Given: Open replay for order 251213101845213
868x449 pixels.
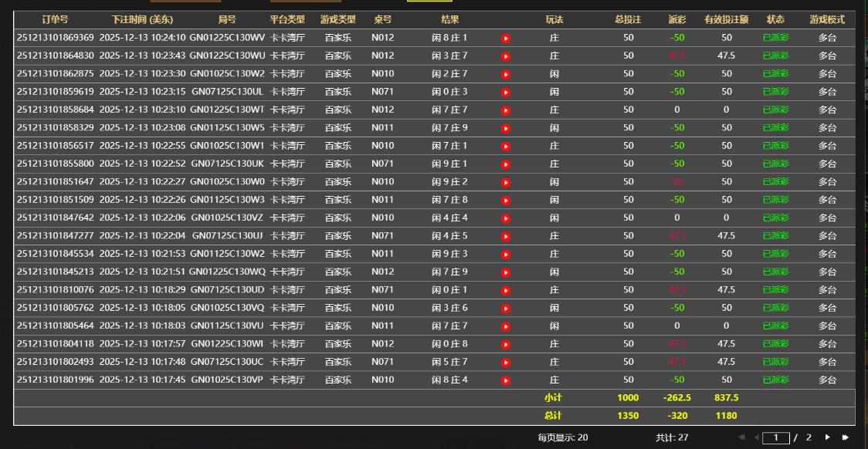Looking at the screenshot, I should click(506, 272).
